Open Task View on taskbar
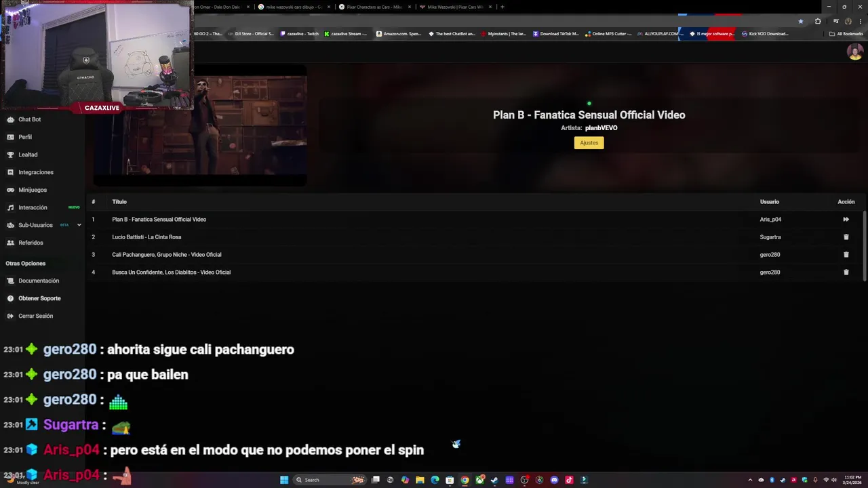Image resolution: width=868 pixels, height=488 pixels. pyautogui.click(x=375, y=480)
